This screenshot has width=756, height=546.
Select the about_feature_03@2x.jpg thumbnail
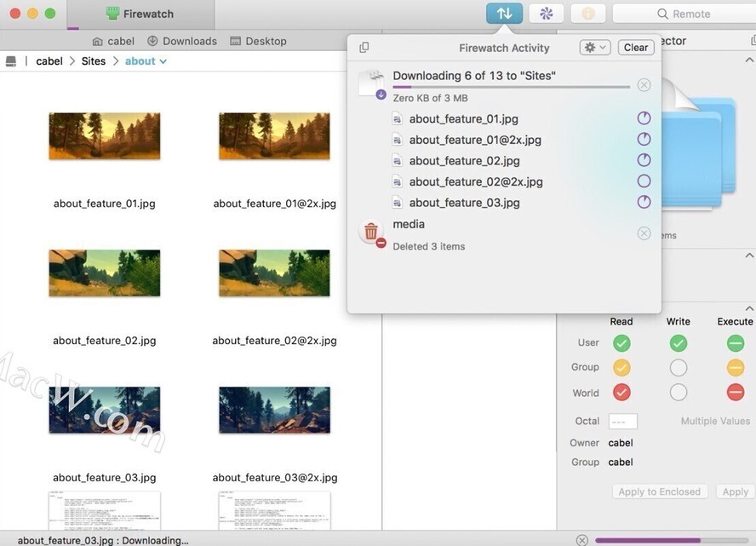274,410
